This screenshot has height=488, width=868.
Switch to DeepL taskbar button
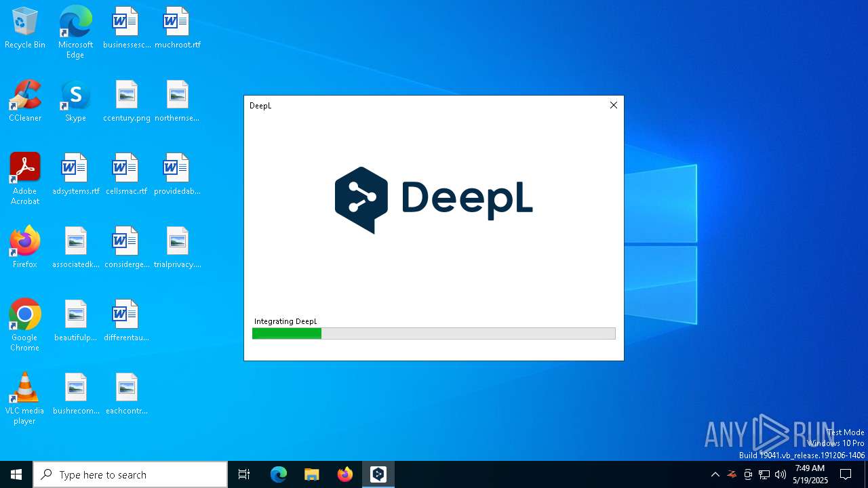pyautogui.click(x=378, y=474)
